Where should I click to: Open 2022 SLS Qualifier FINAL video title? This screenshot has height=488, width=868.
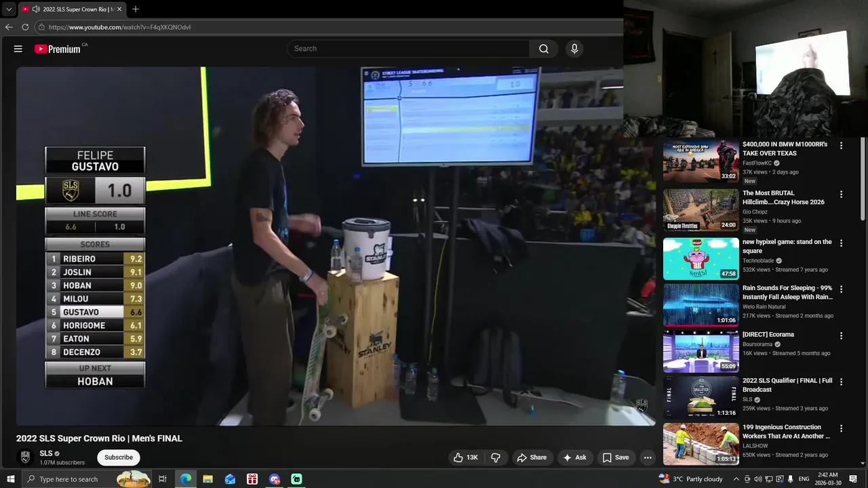(787, 385)
